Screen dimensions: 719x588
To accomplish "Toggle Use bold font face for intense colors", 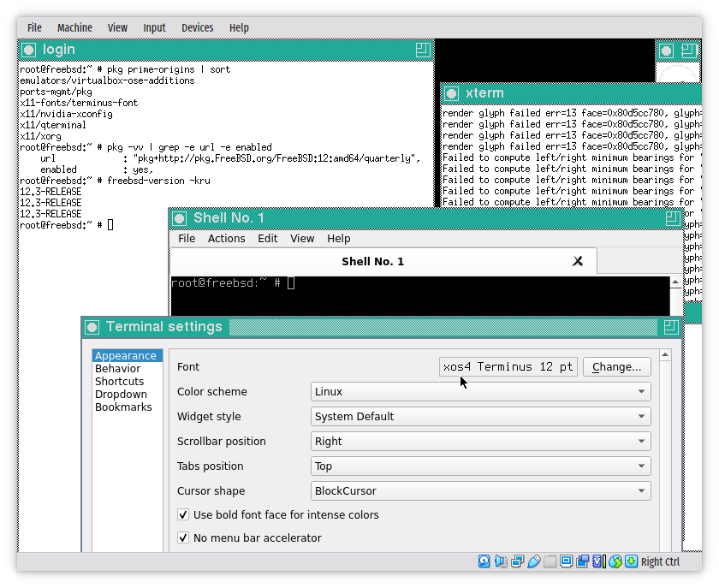I will [183, 515].
